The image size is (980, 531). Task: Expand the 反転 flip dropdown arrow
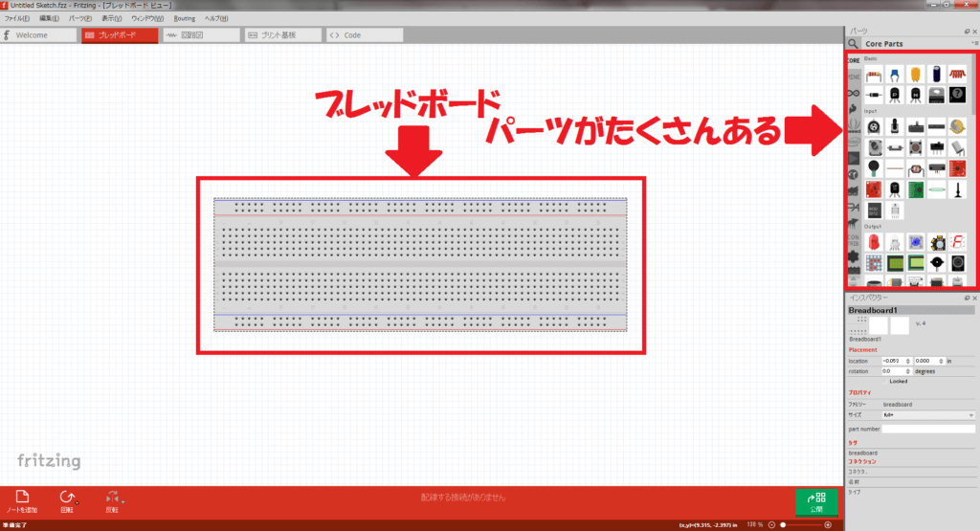coord(122,501)
